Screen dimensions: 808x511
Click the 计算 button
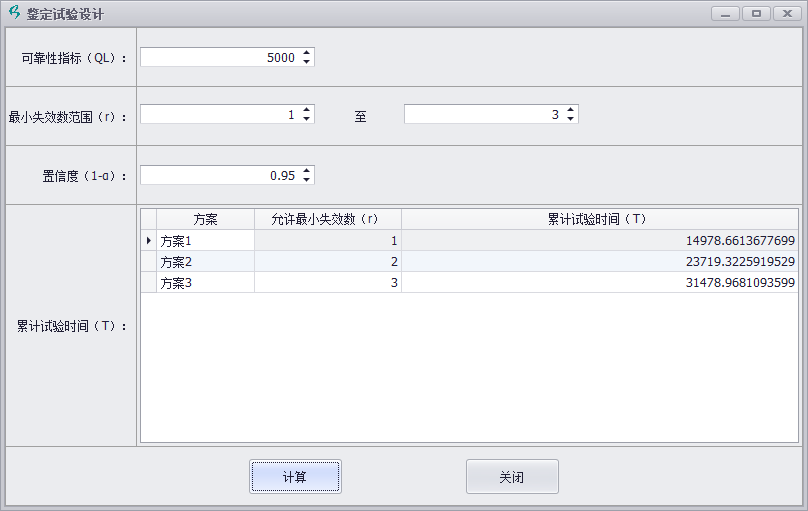point(295,476)
